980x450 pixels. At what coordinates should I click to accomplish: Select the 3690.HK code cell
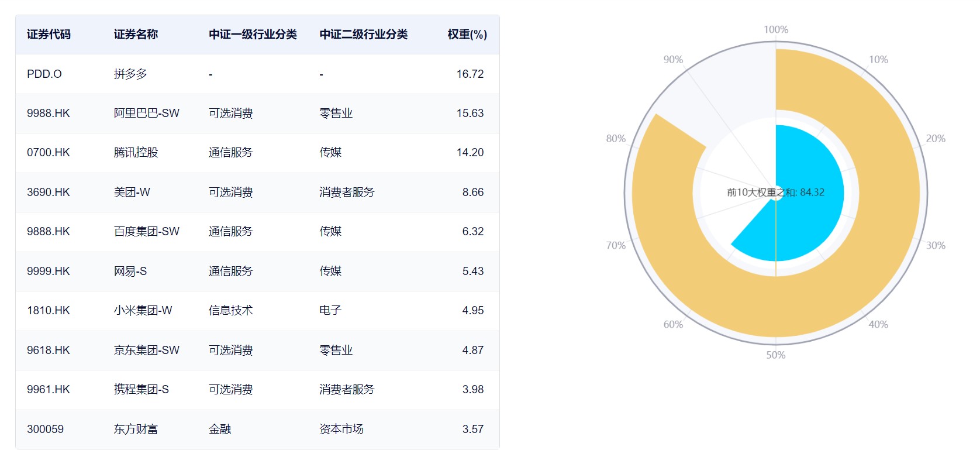[x=49, y=192]
